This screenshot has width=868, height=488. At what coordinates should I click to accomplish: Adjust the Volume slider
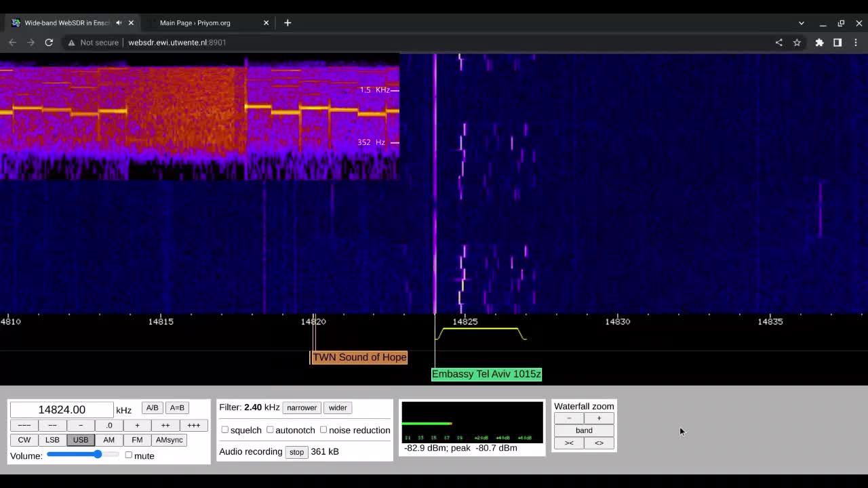click(x=83, y=455)
